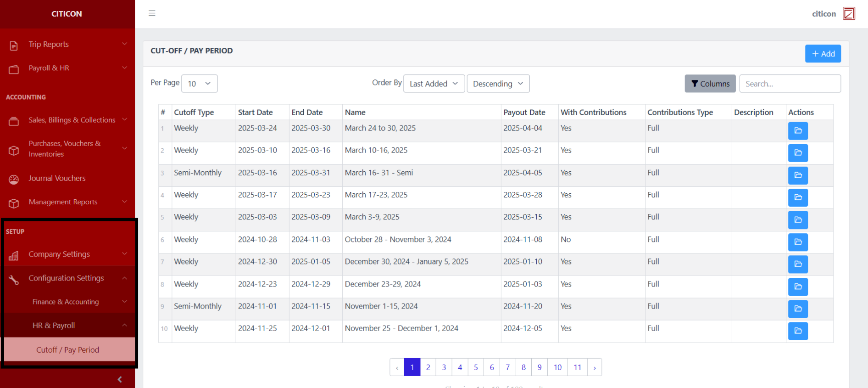
Task: Open folder action for March 16- 31 - Semi
Action: pyautogui.click(x=798, y=175)
